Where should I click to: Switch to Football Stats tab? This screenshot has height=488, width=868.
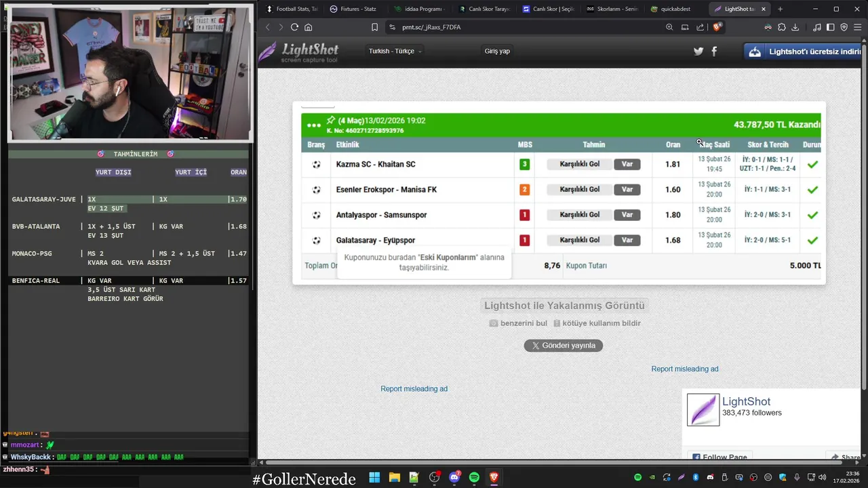[292, 9]
